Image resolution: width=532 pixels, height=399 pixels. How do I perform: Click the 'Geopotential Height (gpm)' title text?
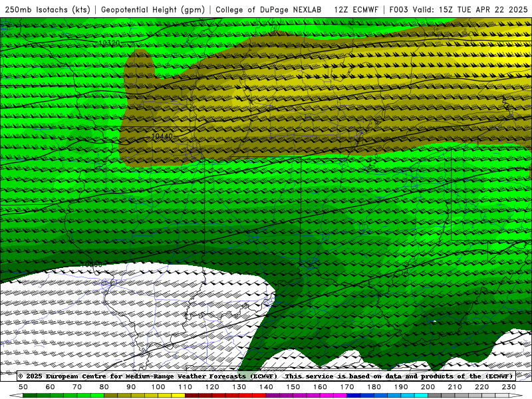point(153,9)
